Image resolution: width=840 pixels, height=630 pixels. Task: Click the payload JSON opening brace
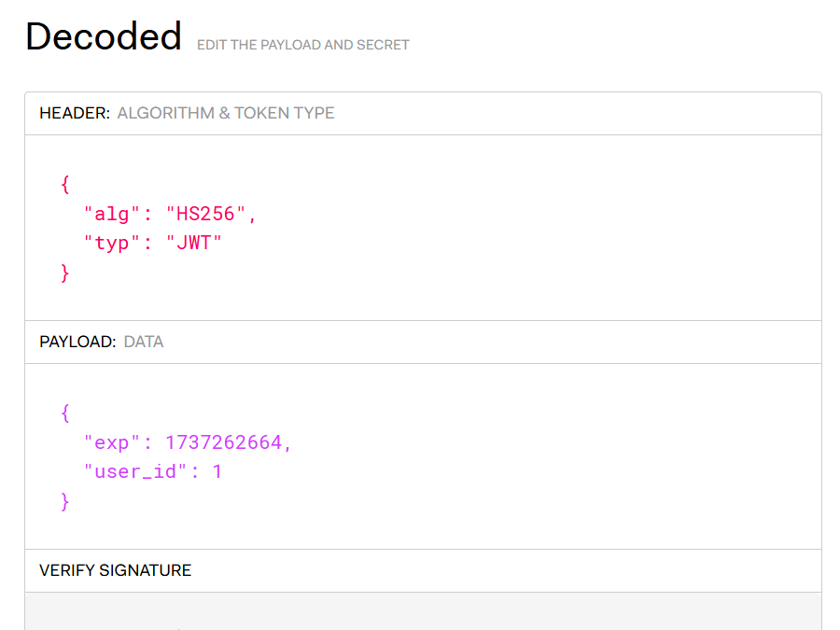click(64, 413)
